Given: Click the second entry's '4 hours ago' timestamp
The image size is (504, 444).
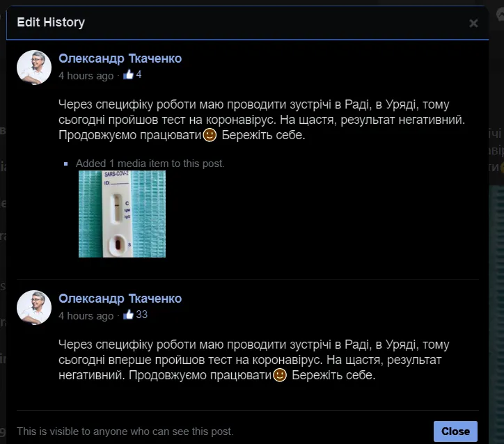Looking at the screenshot, I should pyautogui.click(x=86, y=315).
